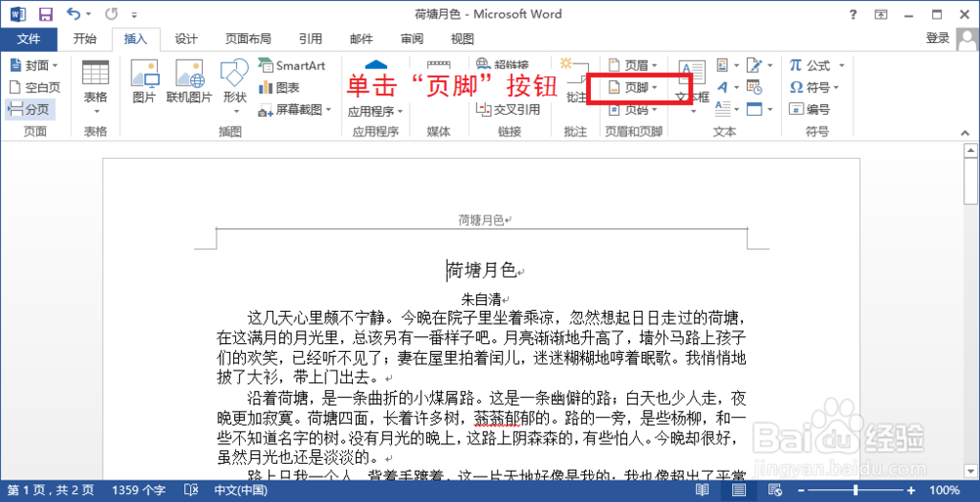Click the Undo arrow icon
This screenshot has width=980, height=502.
(73, 13)
